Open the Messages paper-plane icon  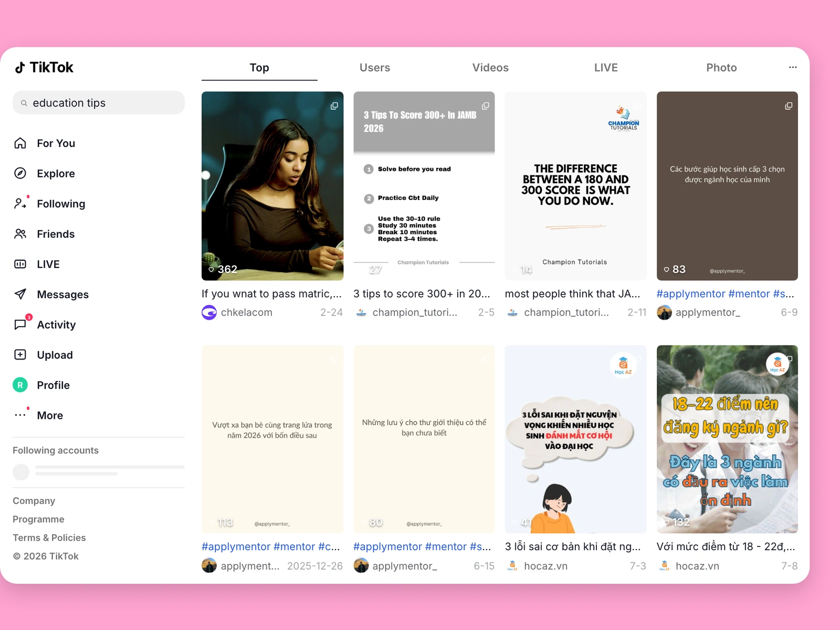click(x=20, y=294)
